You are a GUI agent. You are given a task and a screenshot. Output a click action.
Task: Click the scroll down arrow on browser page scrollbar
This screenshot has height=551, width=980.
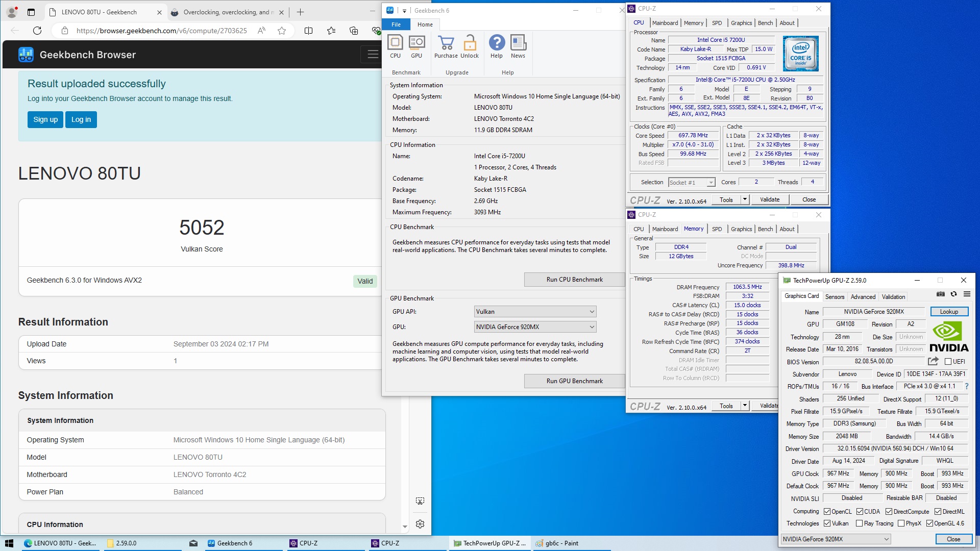pyautogui.click(x=405, y=527)
